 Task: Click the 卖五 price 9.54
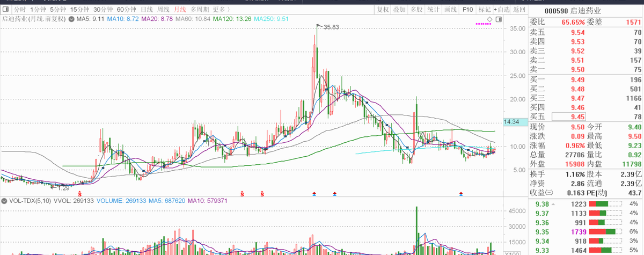click(x=577, y=33)
